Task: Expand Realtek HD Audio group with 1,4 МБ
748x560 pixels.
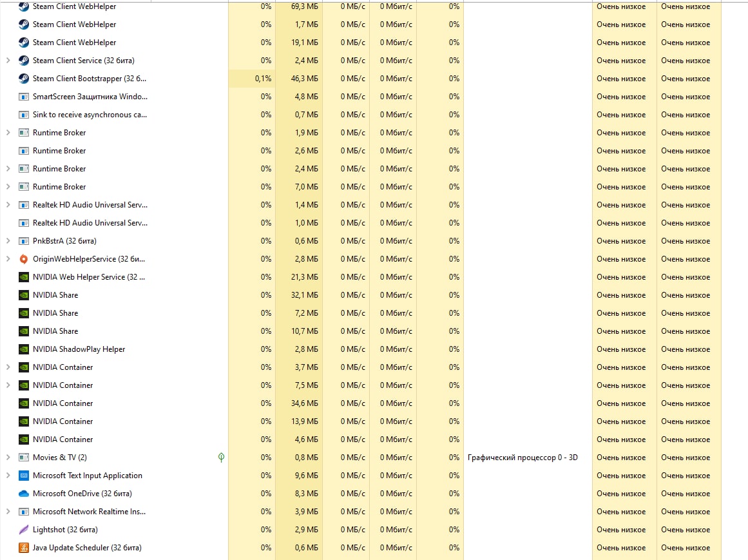Action: pos(8,205)
